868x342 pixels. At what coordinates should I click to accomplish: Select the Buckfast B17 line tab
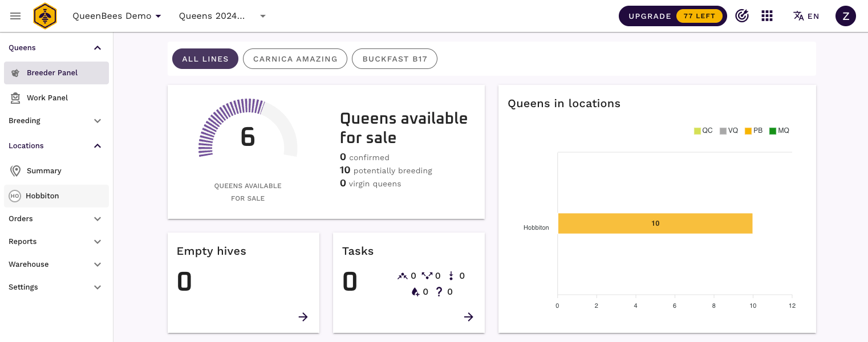pos(395,59)
